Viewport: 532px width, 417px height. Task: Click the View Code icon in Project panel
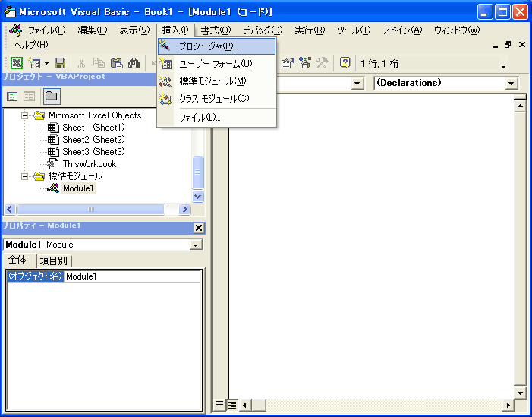click(12, 96)
